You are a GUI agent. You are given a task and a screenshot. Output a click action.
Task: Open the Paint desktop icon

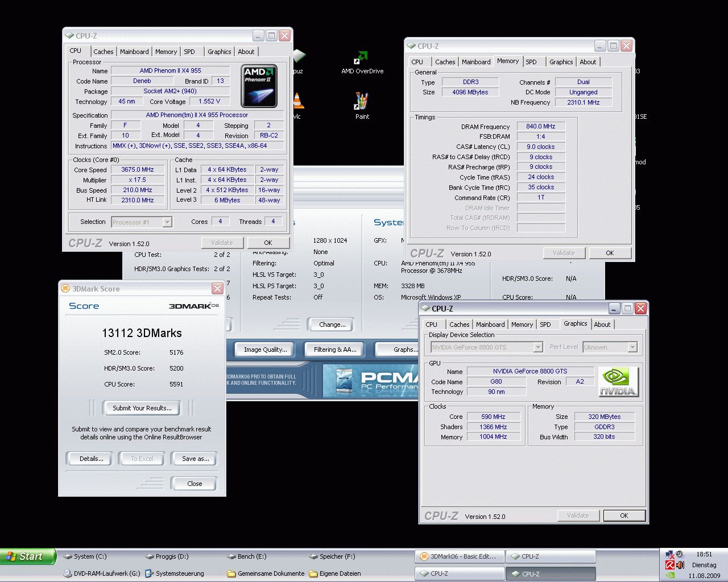tap(362, 106)
